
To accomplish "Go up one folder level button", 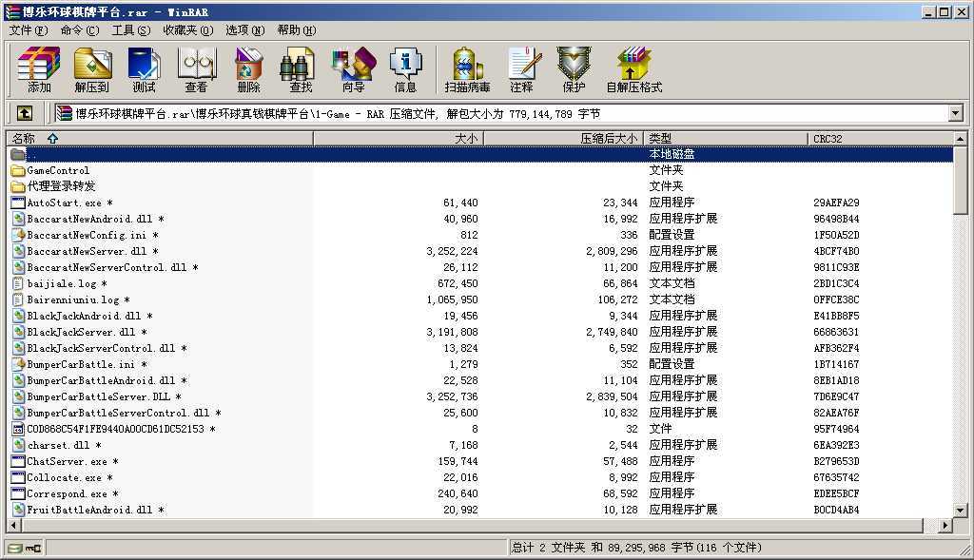I will [x=25, y=113].
